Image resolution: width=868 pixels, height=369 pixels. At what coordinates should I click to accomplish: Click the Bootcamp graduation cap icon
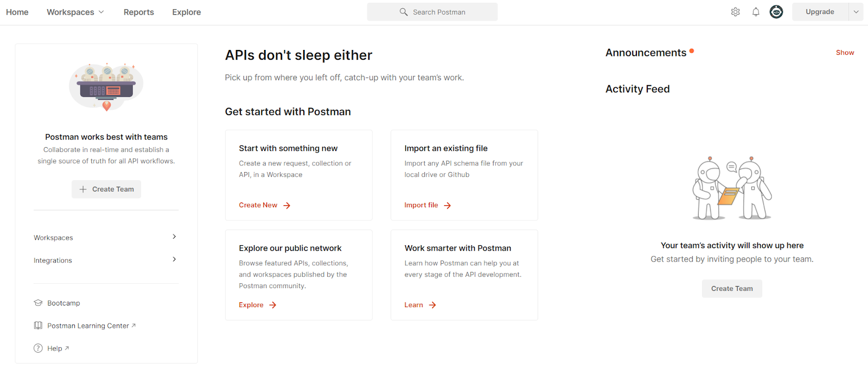coord(38,303)
